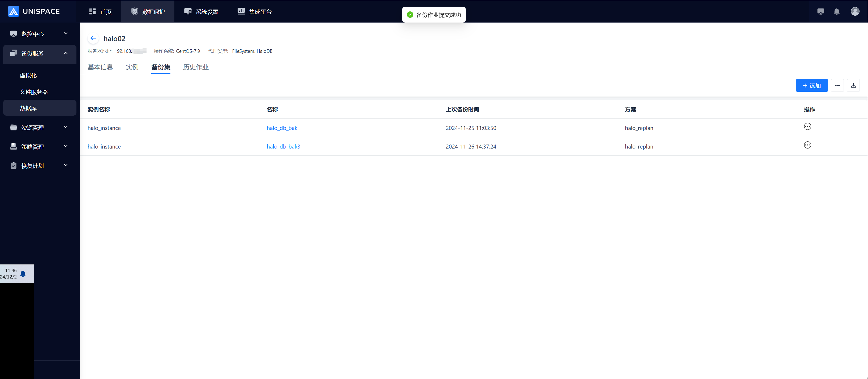Open the halo_db_bak3 backup set link
868x379 pixels.
pos(283,146)
